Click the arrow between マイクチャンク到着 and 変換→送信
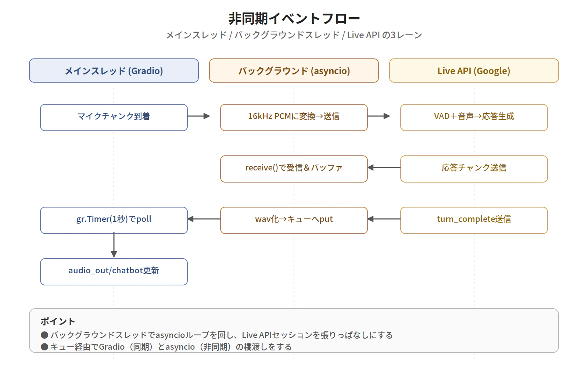588x382 pixels. tap(204, 117)
